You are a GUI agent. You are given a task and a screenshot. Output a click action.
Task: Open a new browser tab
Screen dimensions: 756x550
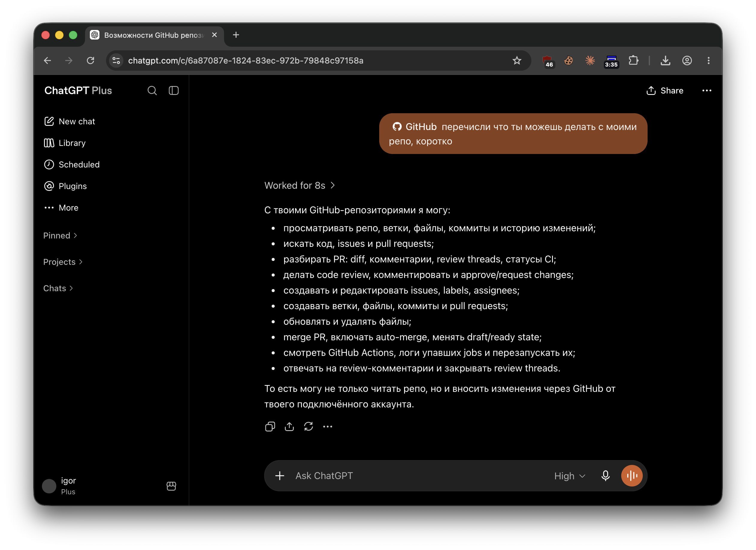pos(236,35)
